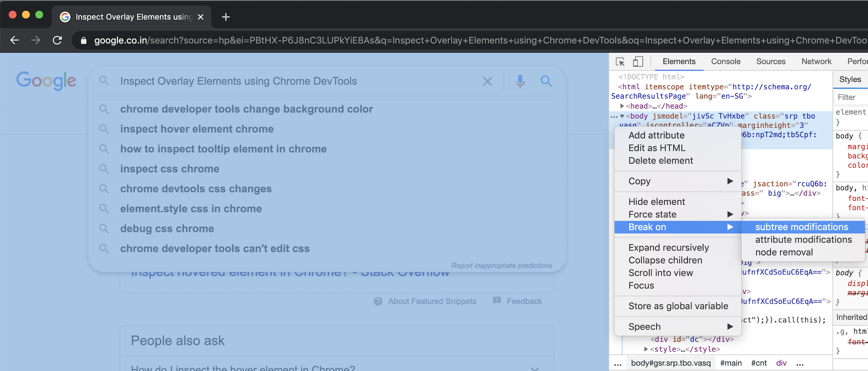The image size is (868, 371).
Task: Select the inspect element picker icon
Action: pyautogui.click(x=620, y=62)
